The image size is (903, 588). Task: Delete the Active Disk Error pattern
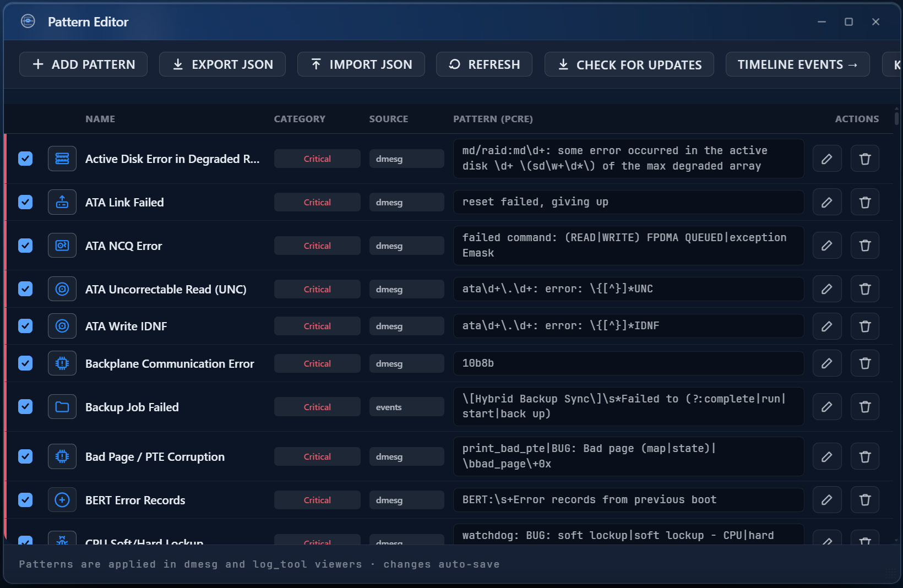[865, 159]
